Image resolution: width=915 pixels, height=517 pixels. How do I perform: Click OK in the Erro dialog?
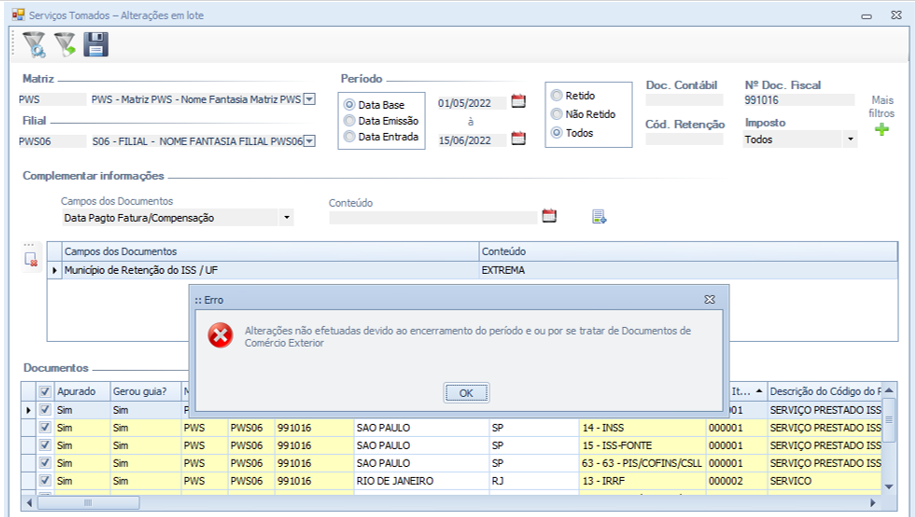[466, 393]
